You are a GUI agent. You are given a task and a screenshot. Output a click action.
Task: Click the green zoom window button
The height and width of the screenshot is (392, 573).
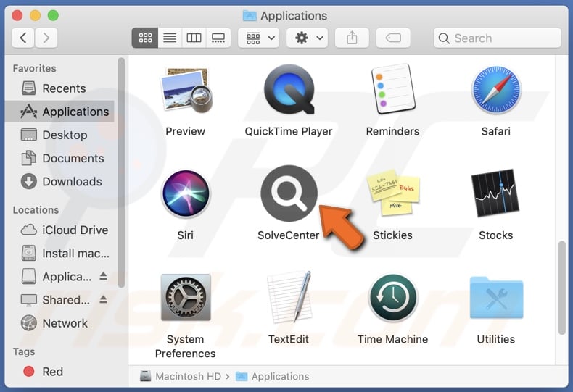click(x=53, y=15)
